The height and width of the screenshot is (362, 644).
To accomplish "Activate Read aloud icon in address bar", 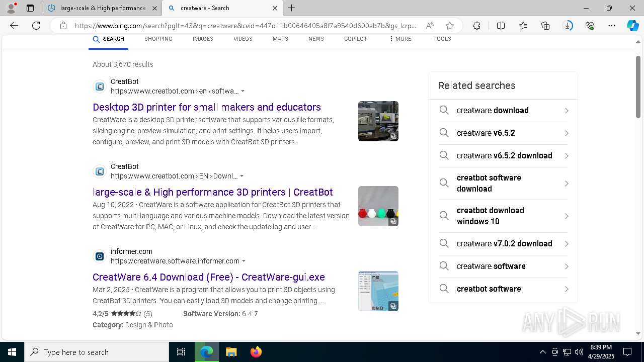I will pos(430,26).
